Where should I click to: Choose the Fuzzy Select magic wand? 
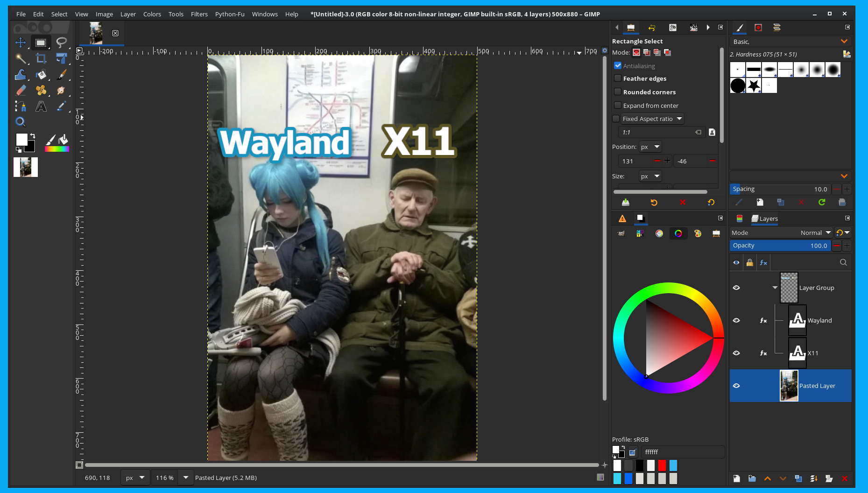coord(21,58)
